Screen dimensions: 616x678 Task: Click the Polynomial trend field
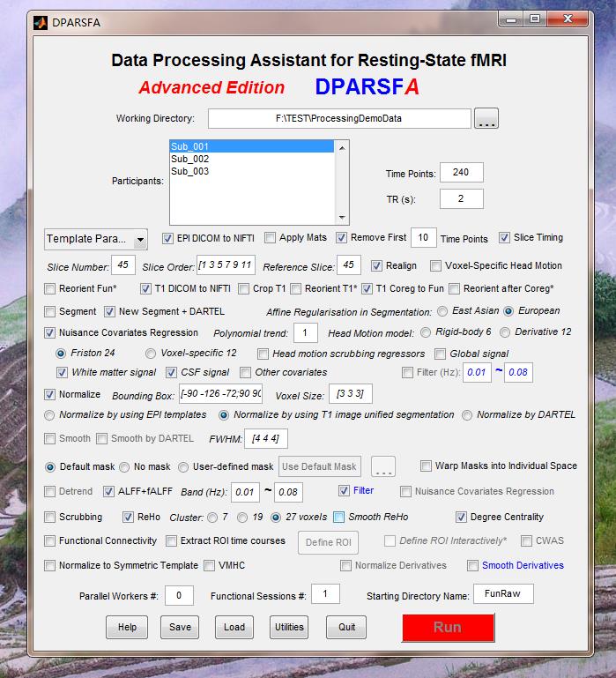tap(306, 333)
